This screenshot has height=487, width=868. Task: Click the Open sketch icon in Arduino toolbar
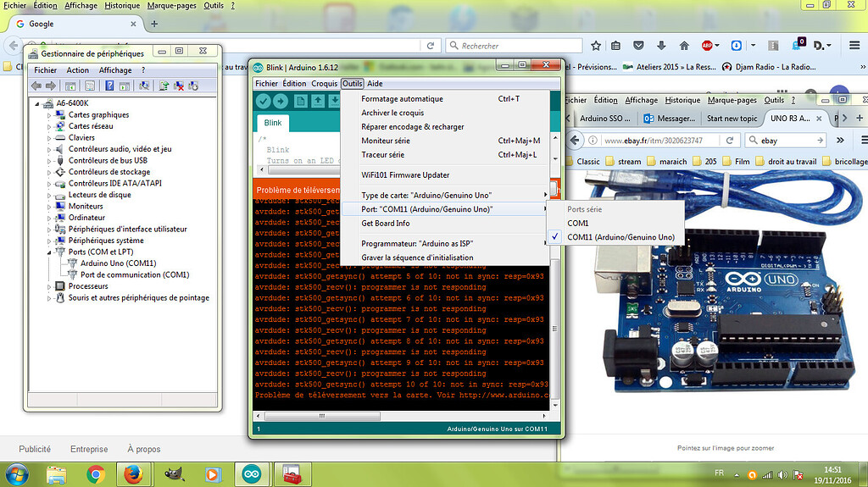tap(318, 101)
